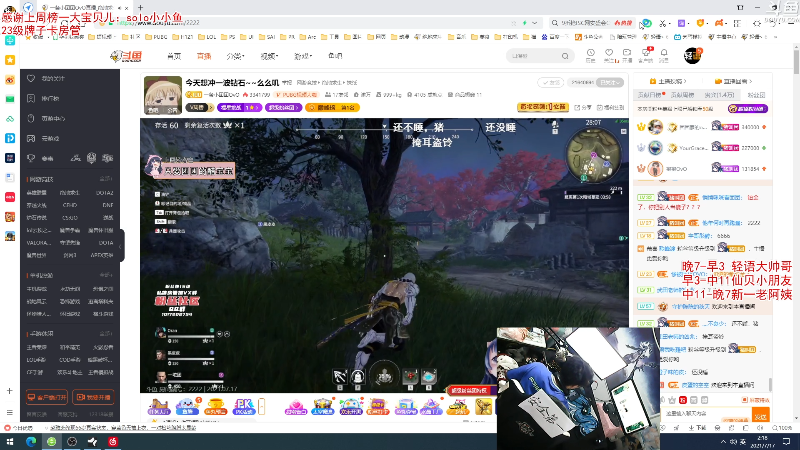The height and width of the screenshot is (450, 800).
Task: Click the report link next to share
Action: (x=610, y=108)
